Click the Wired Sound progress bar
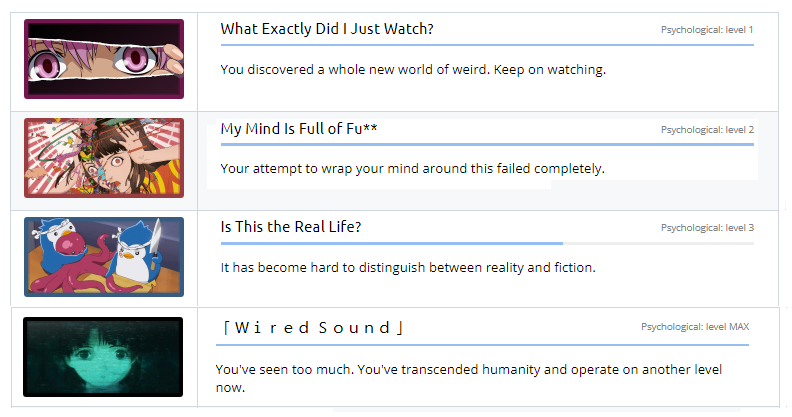Image resolution: width=792 pixels, height=417 pixels. coord(482,345)
